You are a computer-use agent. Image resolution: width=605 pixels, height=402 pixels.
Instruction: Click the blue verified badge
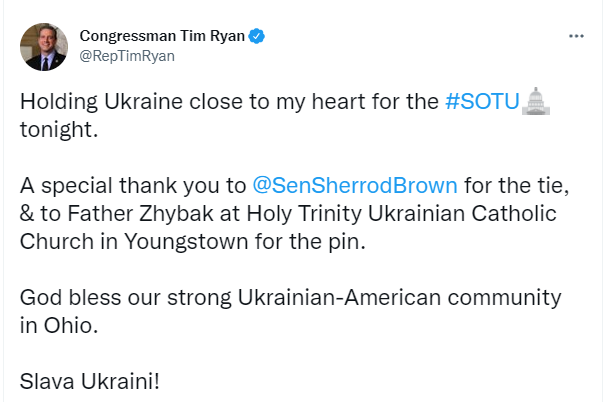[257, 37]
